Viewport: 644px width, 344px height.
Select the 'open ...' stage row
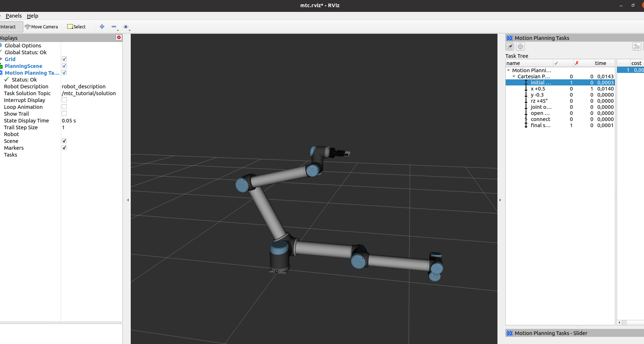(x=560, y=113)
